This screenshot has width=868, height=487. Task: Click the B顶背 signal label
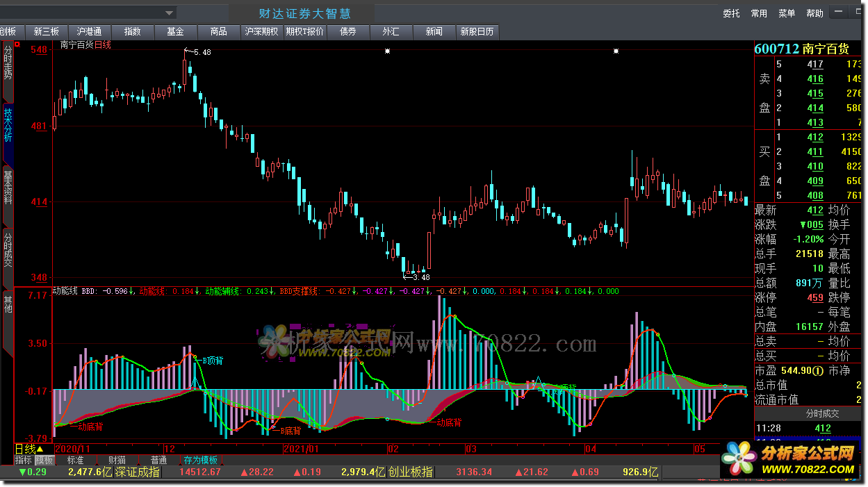[212, 361]
